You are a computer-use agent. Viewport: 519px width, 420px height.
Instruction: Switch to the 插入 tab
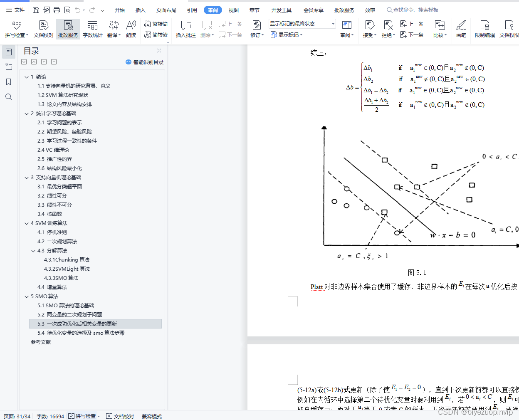click(141, 10)
